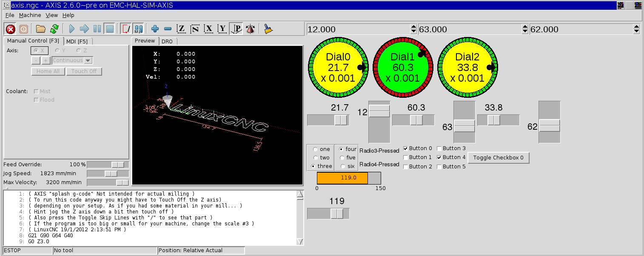Image resolution: width=644 pixels, height=256 pixels.
Task: Toggle the Machine Power icon
Action: coord(23,29)
